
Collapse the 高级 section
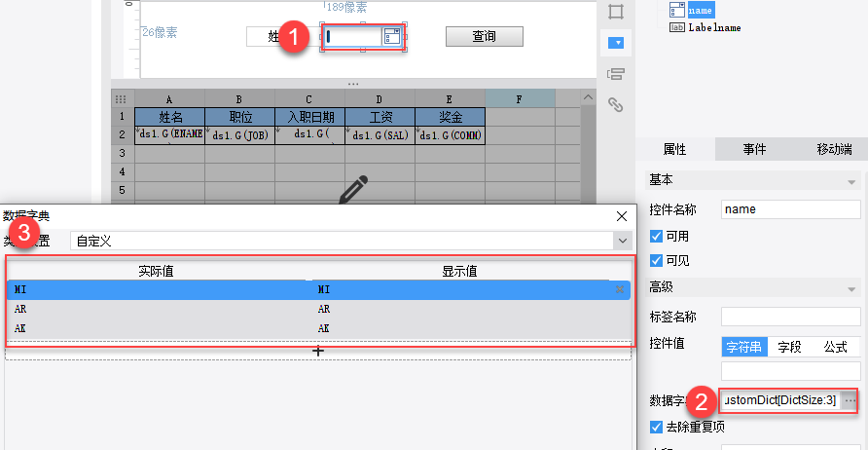point(850,288)
